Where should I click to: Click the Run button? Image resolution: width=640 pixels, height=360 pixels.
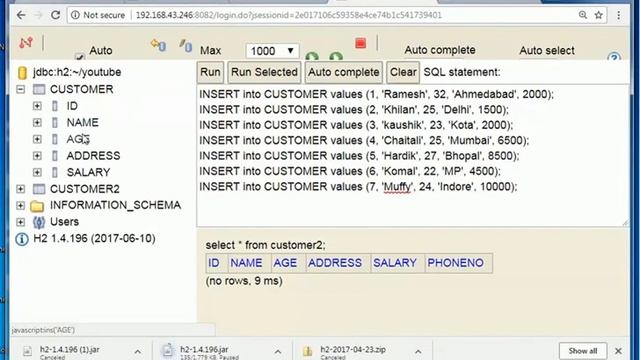tap(210, 72)
